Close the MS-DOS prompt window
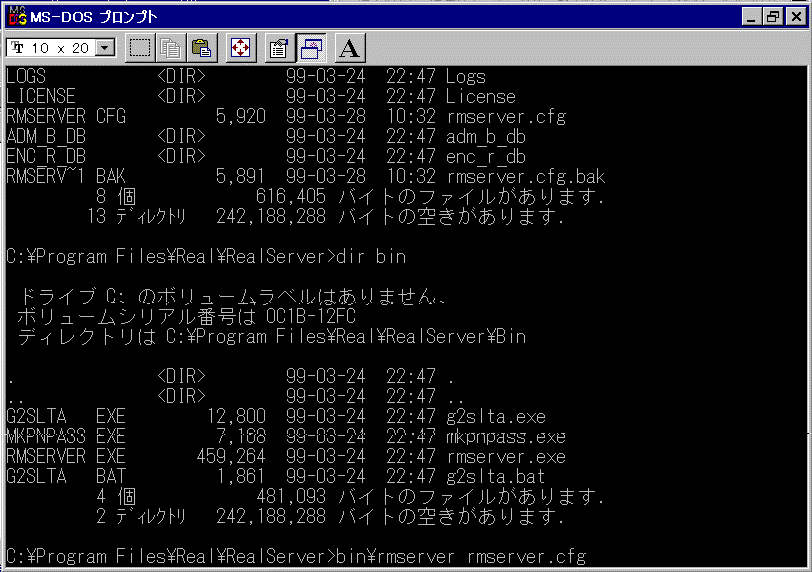812x572 pixels. pos(796,17)
